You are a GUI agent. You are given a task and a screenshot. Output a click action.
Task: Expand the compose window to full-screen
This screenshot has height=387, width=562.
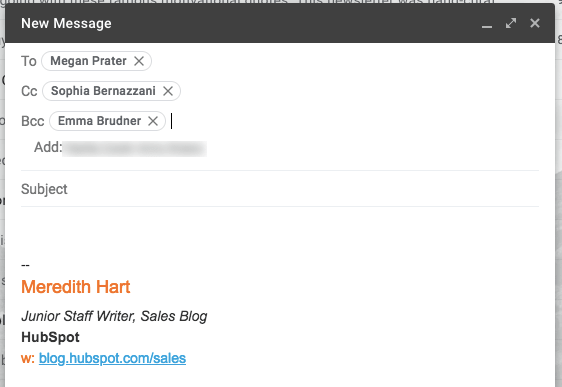coord(511,23)
